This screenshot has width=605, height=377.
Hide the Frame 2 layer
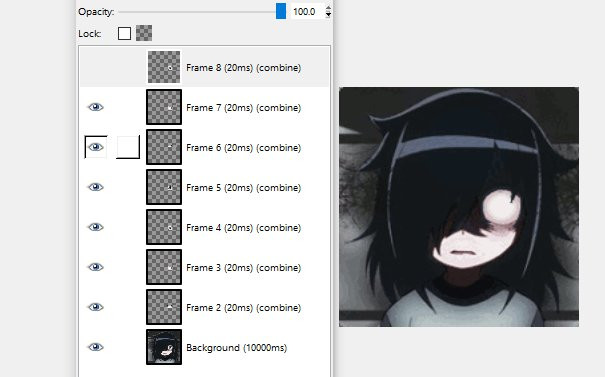coord(95,307)
